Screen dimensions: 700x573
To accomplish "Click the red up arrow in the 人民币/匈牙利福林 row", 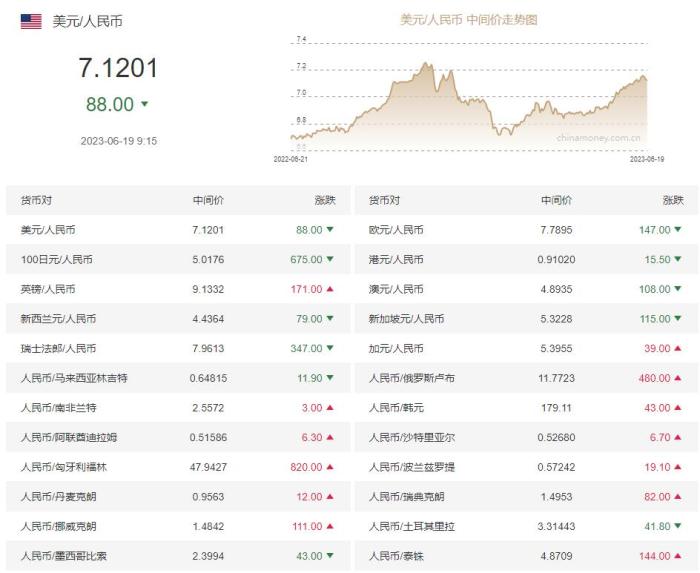I will coord(330,467).
